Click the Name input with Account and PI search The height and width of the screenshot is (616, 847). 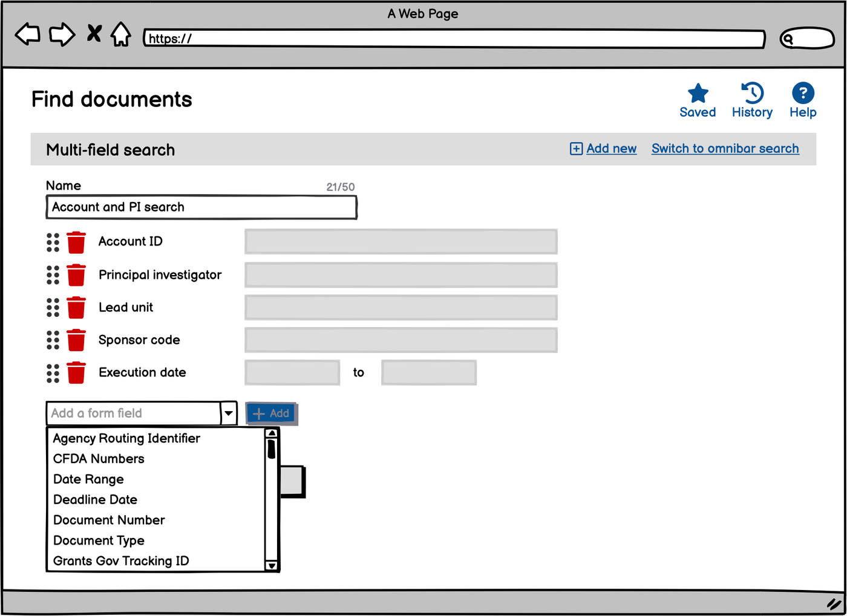pyautogui.click(x=201, y=207)
